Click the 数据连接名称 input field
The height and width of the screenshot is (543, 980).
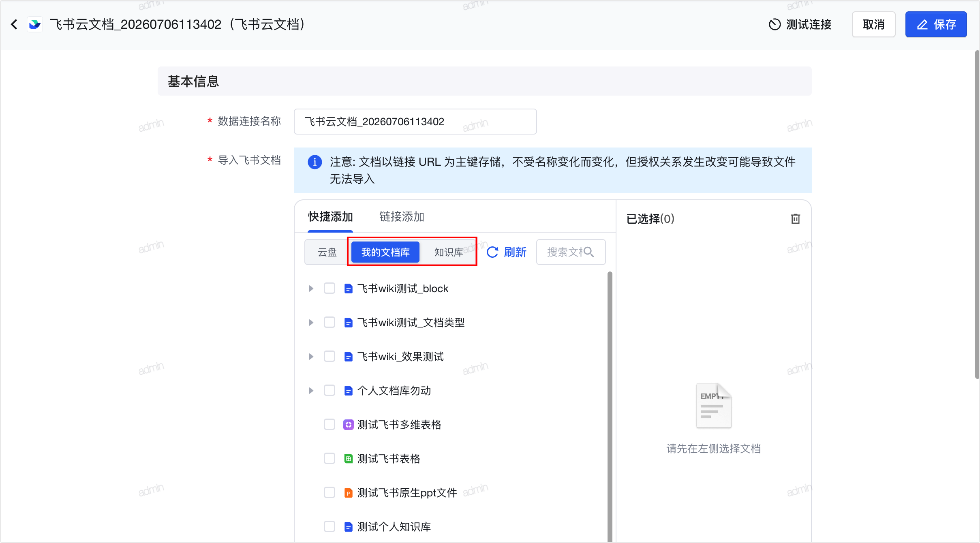415,122
